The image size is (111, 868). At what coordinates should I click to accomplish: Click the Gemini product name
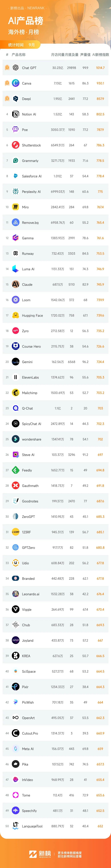(27, 362)
